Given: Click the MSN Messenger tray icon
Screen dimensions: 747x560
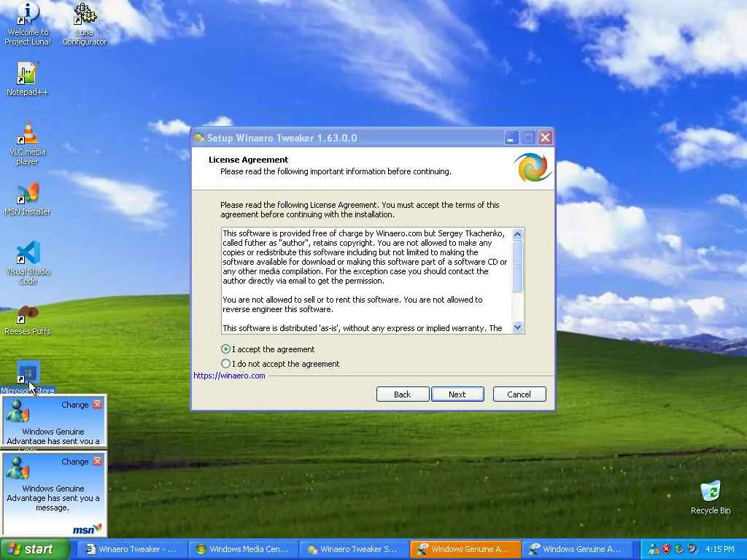Looking at the screenshot, I should coord(653,549).
